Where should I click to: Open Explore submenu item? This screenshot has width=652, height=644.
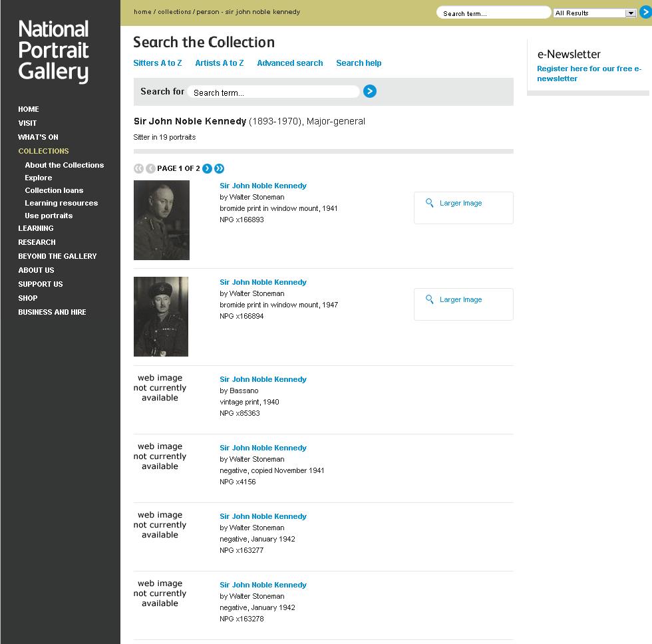click(x=39, y=178)
